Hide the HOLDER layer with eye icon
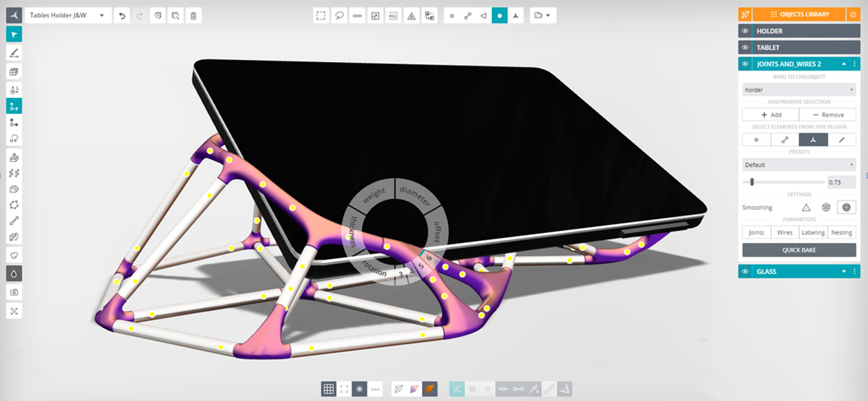The height and width of the screenshot is (401, 868). [x=746, y=31]
